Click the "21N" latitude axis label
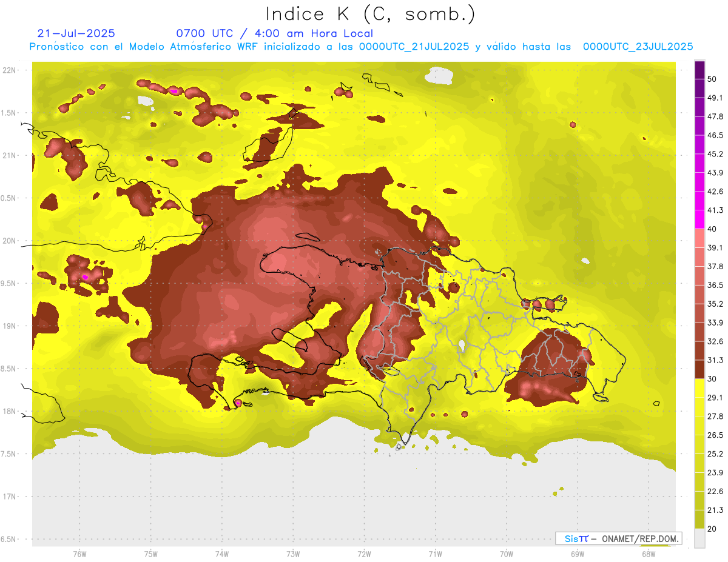This screenshot has height=562, width=728. (9, 155)
